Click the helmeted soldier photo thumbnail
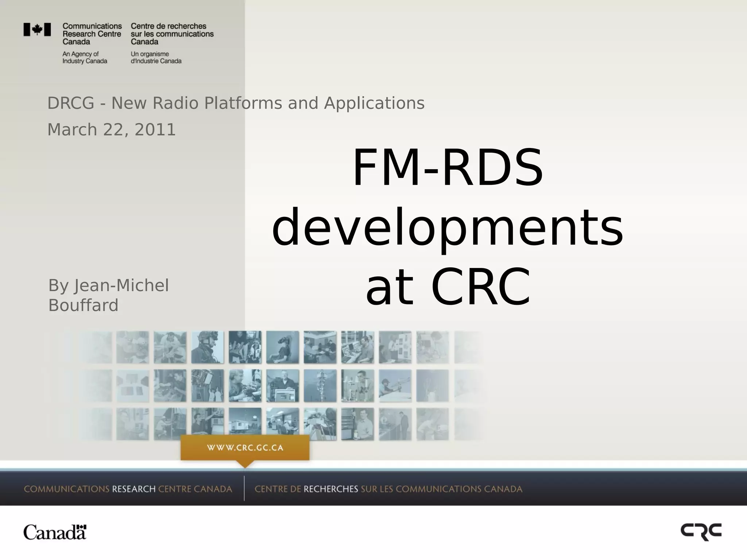Viewport: 747px width, 560px height. pos(208,347)
